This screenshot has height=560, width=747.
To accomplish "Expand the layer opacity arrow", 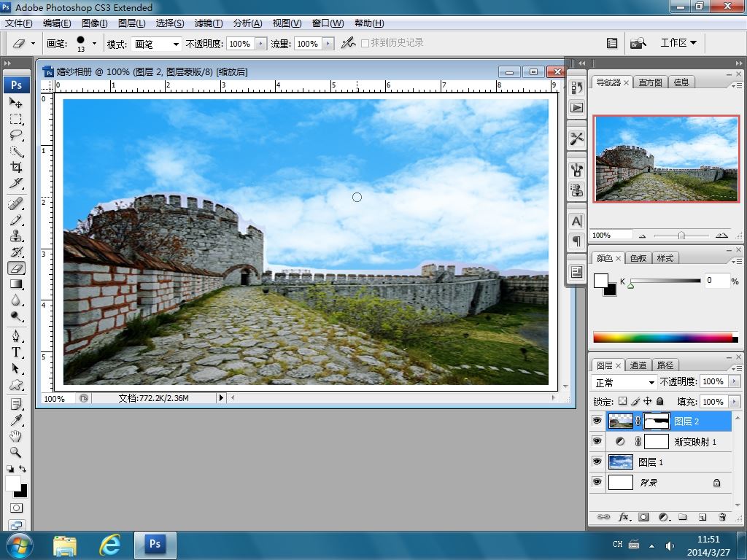I will [734, 381].
